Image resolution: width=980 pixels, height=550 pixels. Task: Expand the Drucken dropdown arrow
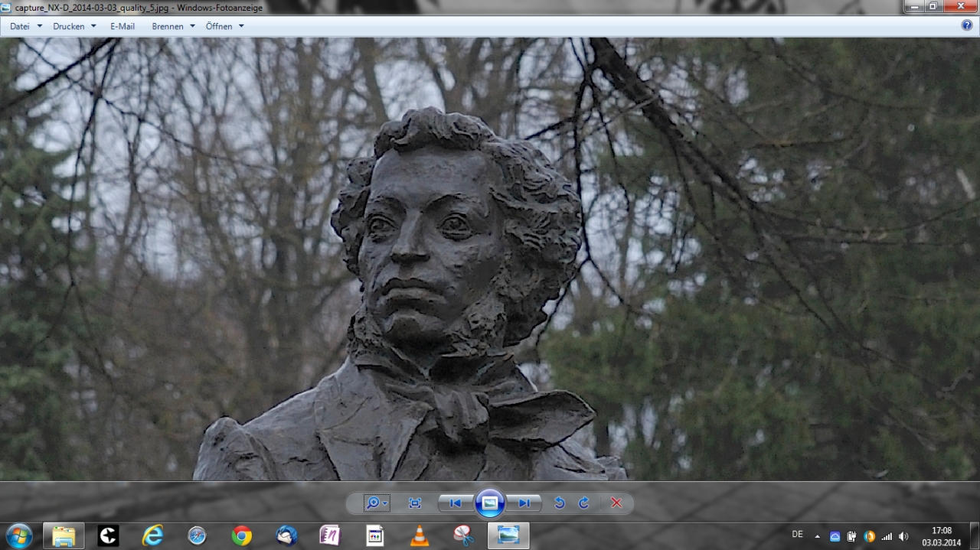click(x=93, y=26)
